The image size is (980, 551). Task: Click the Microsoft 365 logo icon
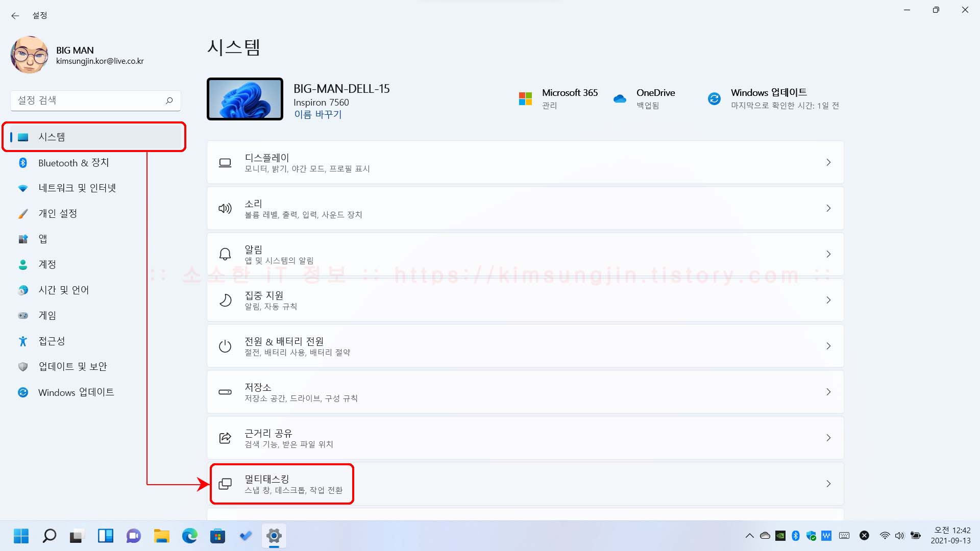coord(525,99)
